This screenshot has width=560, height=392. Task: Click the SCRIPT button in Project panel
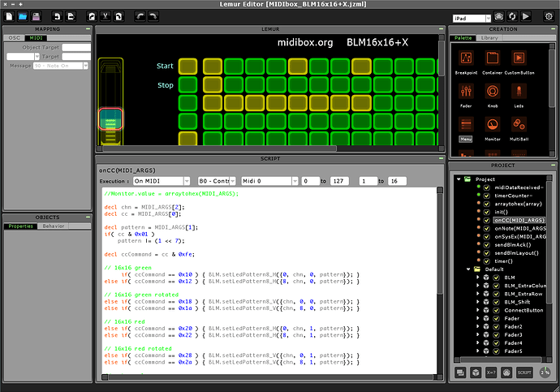tap(524, 372)
